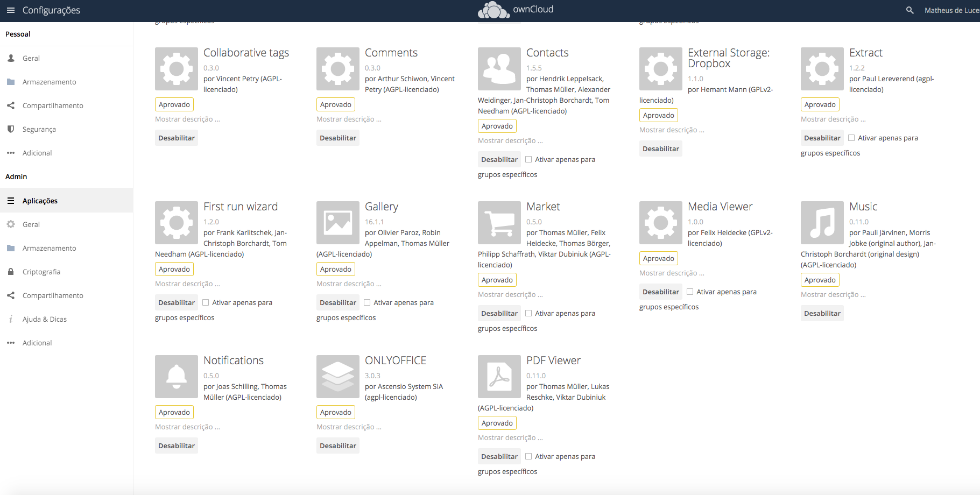Open Adicional in the Pessoal section

tap(66, 153)
